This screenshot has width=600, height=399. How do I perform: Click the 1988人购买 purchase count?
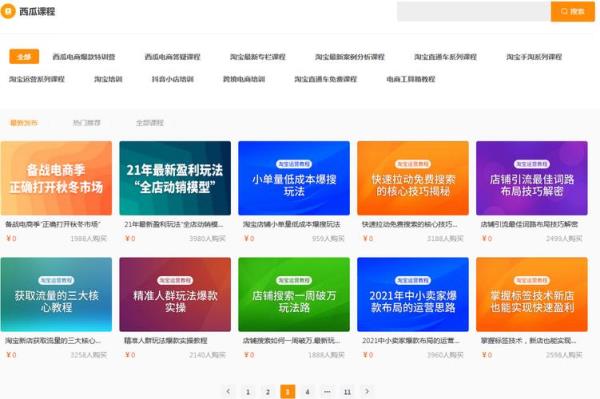[x=88, y=239]
